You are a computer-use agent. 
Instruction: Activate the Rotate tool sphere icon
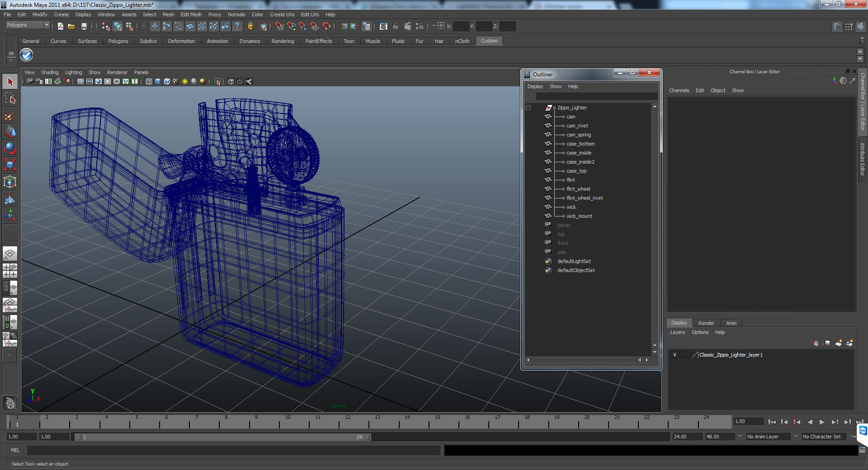click(10, 148)
